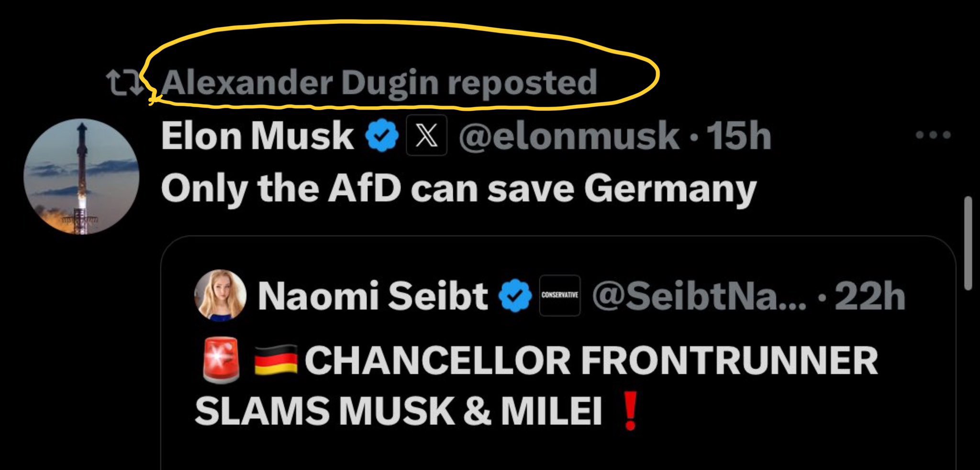Click the Naomi Seibt display name
Viewport: 980px width, 470px height.
pyautogui.click(x=373, y=296)
